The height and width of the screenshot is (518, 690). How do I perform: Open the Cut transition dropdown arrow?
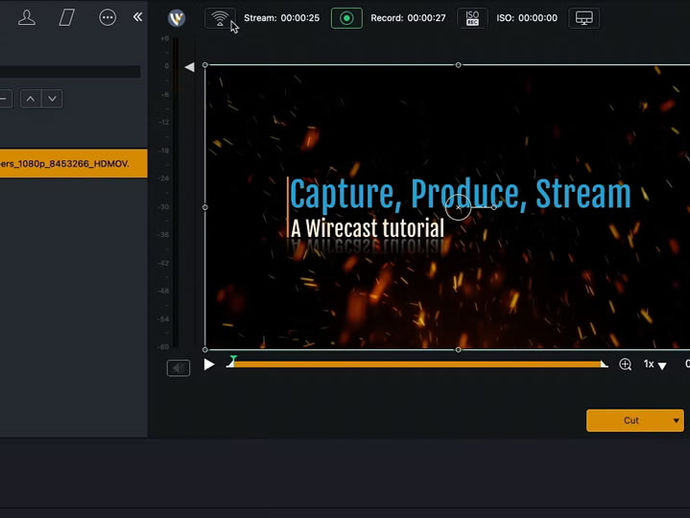(676, 420)
